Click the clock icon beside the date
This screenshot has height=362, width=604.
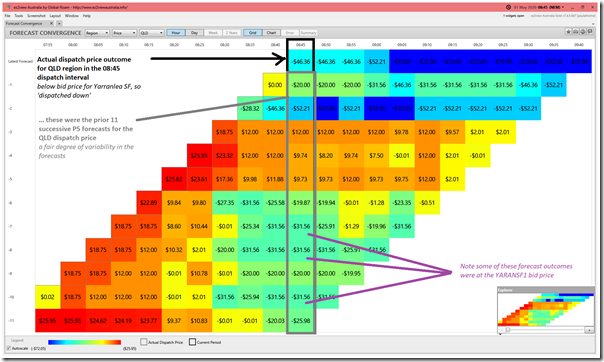tap(508, 7)
